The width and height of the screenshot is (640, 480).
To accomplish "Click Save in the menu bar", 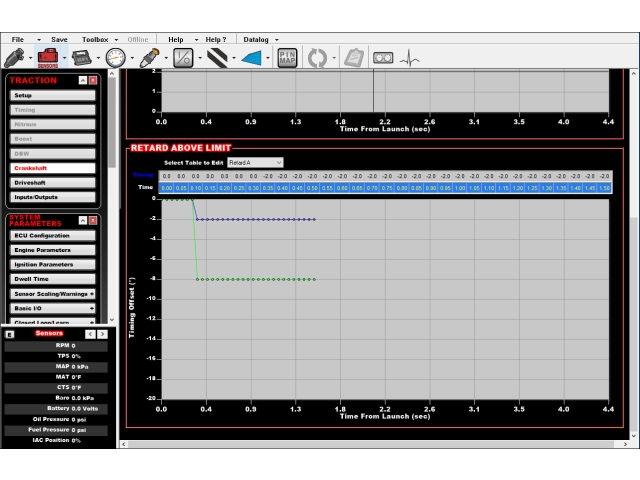I will [x=59, y=40].
